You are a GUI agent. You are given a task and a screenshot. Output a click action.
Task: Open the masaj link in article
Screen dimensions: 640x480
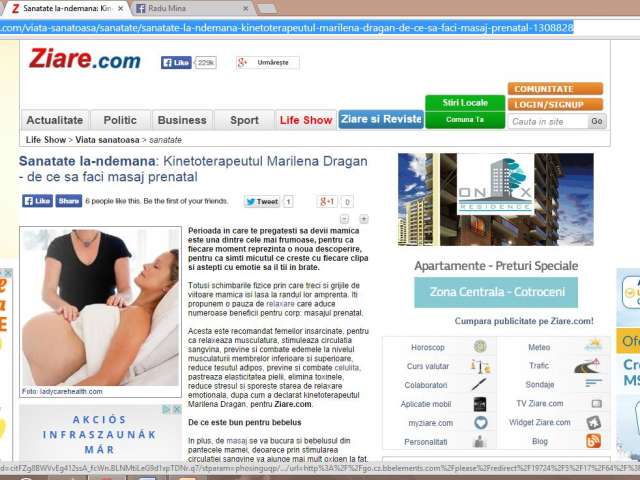tap(237, 441)
